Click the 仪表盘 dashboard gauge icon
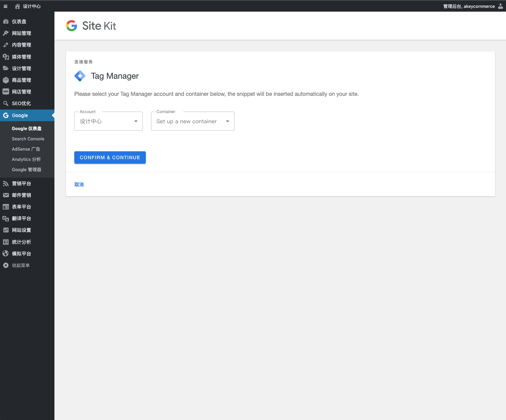This screenshot has height=420, width=506. click(6, 22)
